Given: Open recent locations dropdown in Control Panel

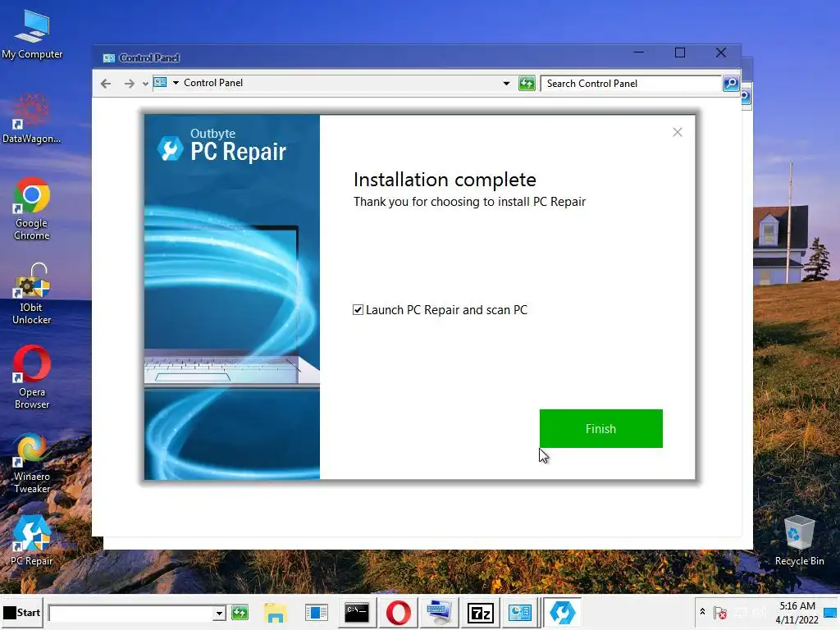Looking at the screenshot, I should coord(145,84).
